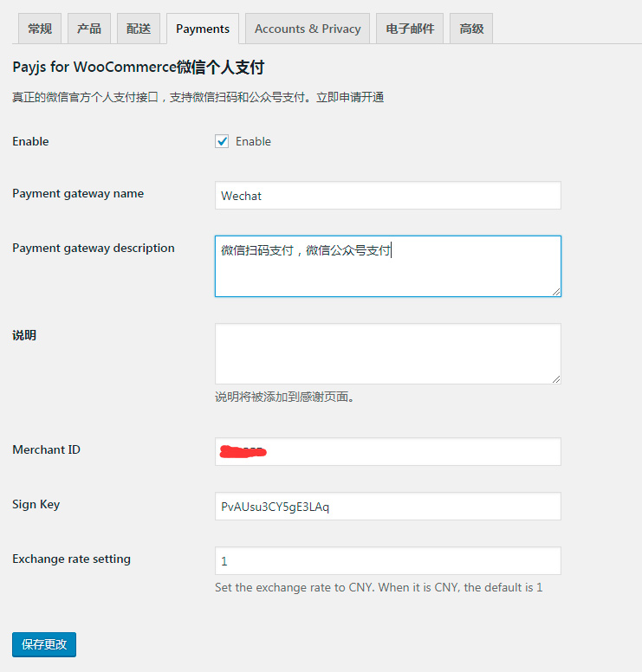Viewport: 642px width, 672px height.
Task: Select the Payments tab
Action: pyautogui.click(x=203, y=29)
